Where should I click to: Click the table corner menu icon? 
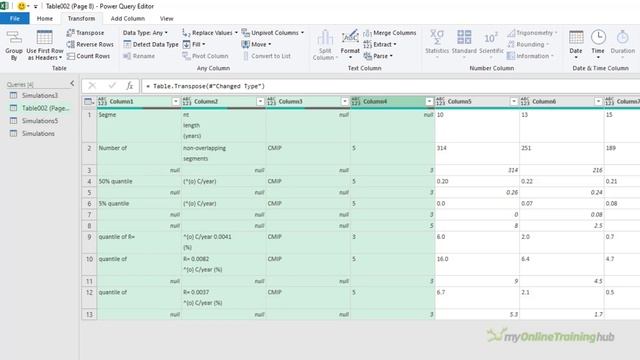tap(89, 101)
